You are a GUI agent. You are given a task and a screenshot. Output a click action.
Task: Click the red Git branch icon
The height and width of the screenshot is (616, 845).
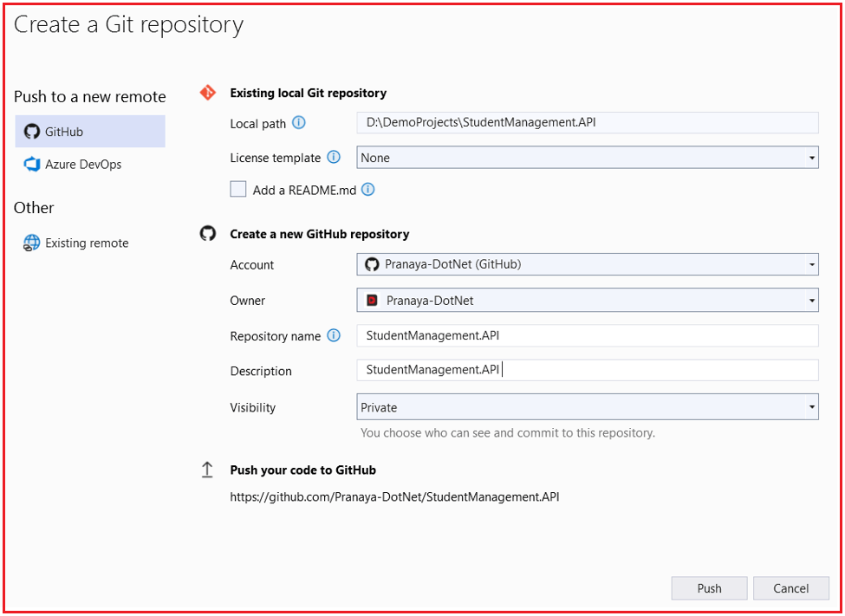click(x=208, y=92)
